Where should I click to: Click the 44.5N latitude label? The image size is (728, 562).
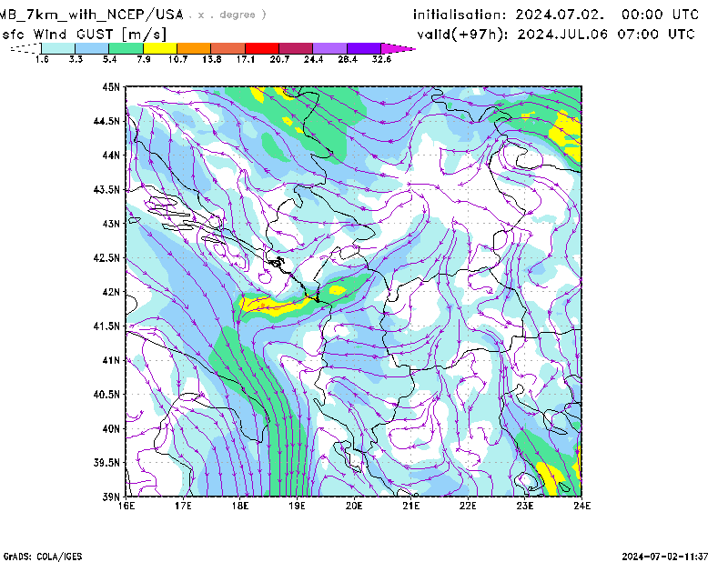[106, 121]
